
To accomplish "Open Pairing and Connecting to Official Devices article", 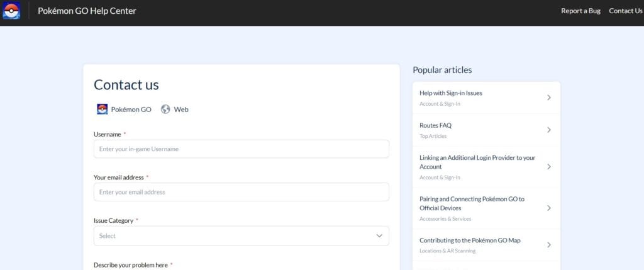I will (x=486, y=208).
